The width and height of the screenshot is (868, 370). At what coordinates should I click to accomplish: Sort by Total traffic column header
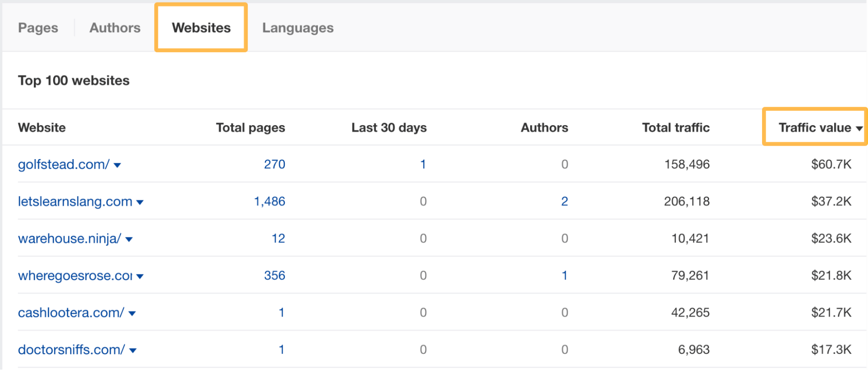click(676, 127)
